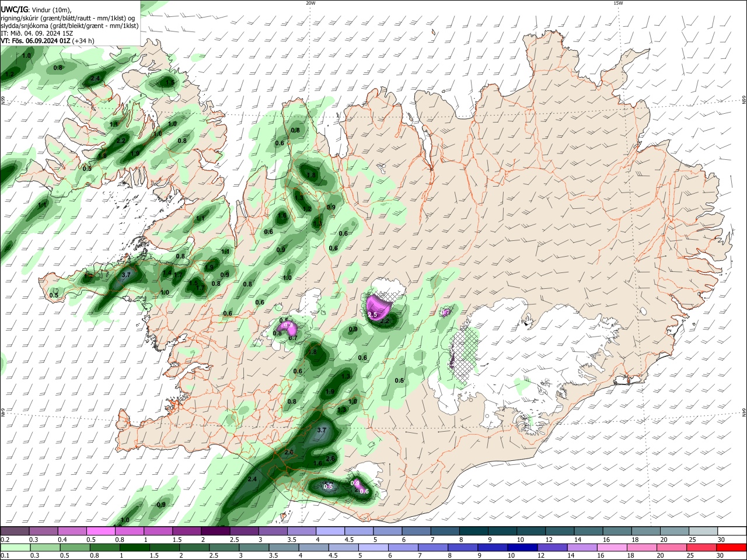
Task: Click the 3.7 value on the western peninsula
Action: pyautogui.click(x=127, y=274)
